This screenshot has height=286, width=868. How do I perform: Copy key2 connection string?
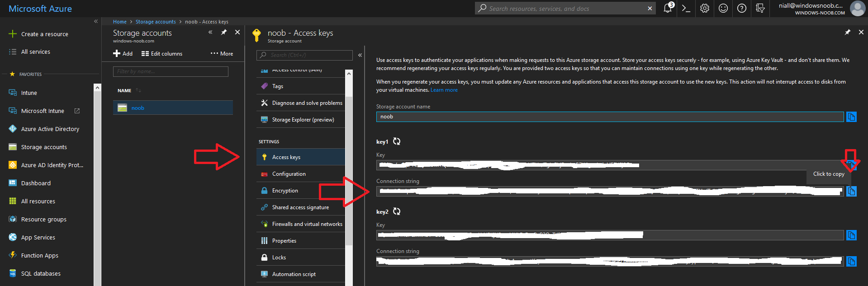[851, 262]
